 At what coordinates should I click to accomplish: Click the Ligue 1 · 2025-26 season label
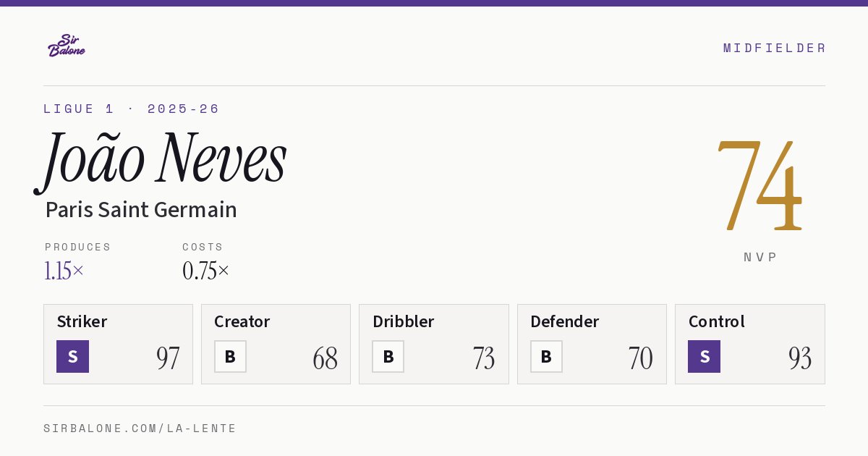(132, 109)
